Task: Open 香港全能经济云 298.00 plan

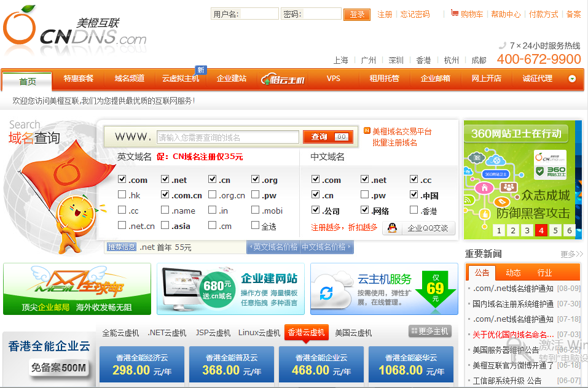Action: coord(142,365)
